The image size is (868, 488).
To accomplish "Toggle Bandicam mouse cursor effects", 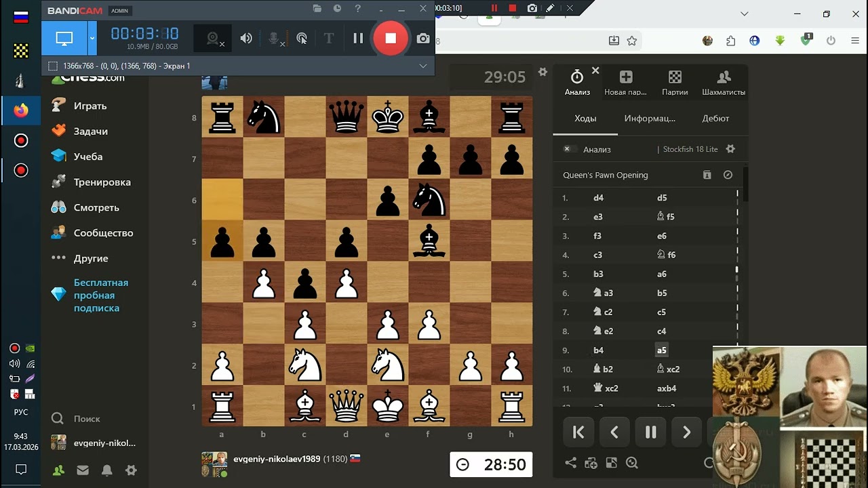I will (302, 39).
